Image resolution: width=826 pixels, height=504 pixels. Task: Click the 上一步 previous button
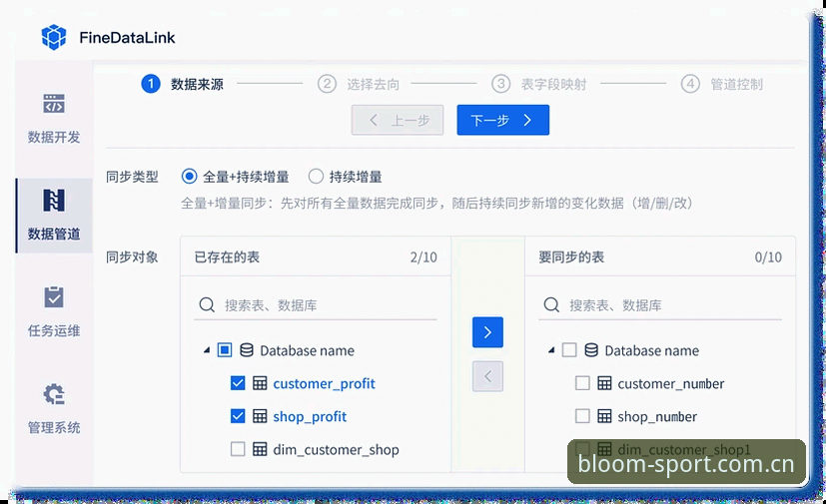(398, 120)
